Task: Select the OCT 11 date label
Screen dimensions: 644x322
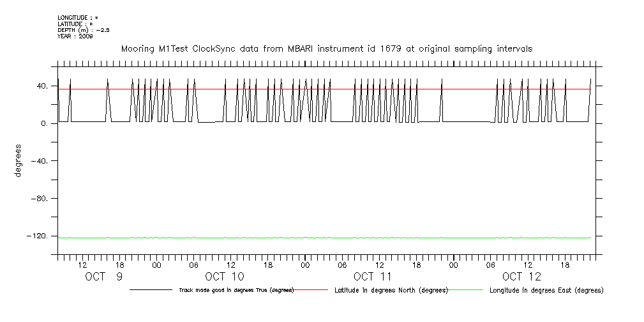Action: (373, 277)
